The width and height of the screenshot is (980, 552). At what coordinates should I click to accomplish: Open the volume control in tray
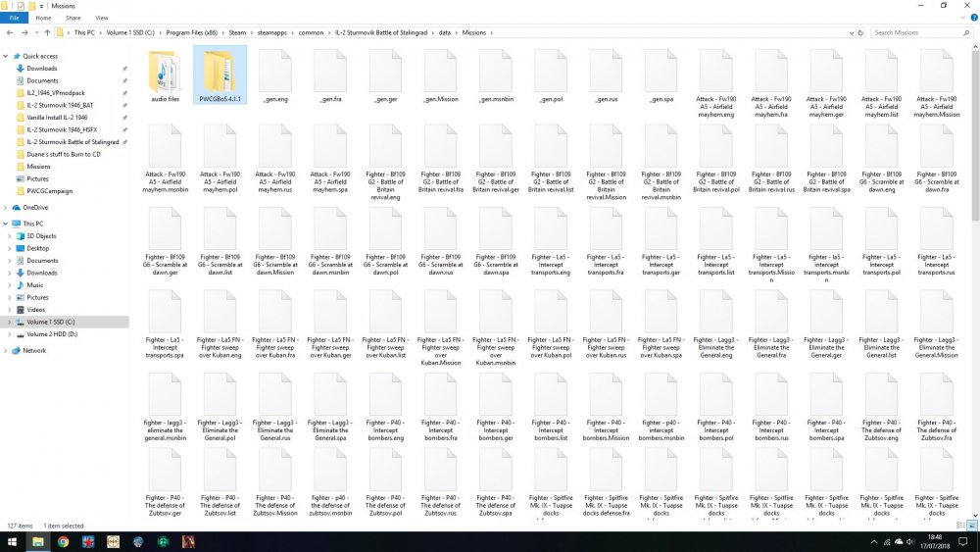click(910, 542)
